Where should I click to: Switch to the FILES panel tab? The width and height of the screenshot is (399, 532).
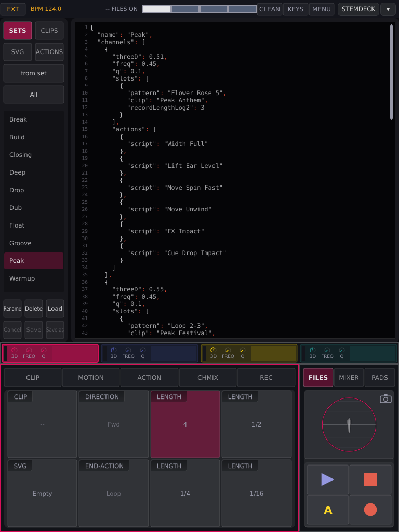318,378
